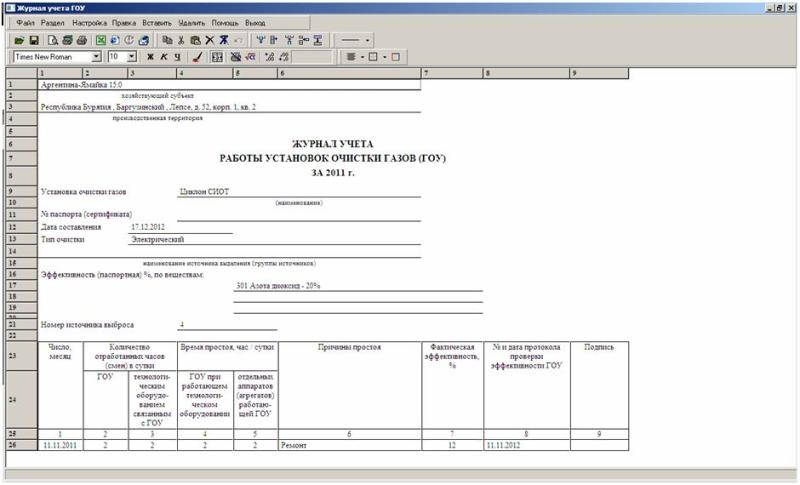Click the Save diskette icon
This screenshot has width=800, height=485.
pos(33,40)
